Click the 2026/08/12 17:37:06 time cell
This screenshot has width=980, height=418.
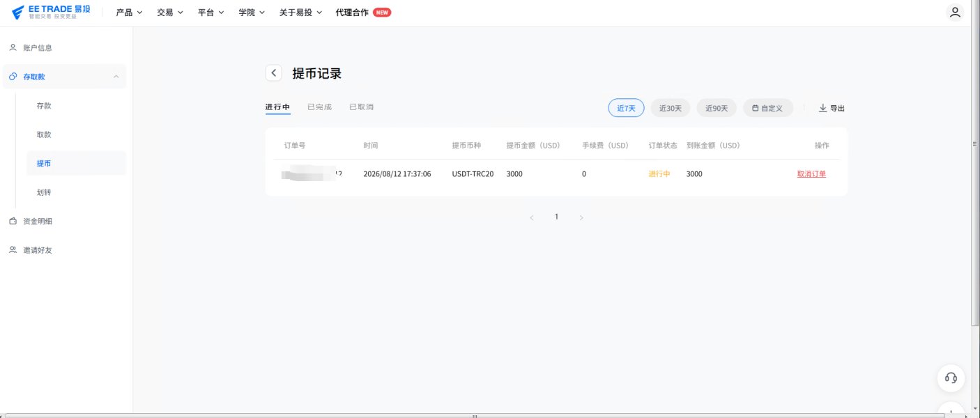click(x=397, y=174)
